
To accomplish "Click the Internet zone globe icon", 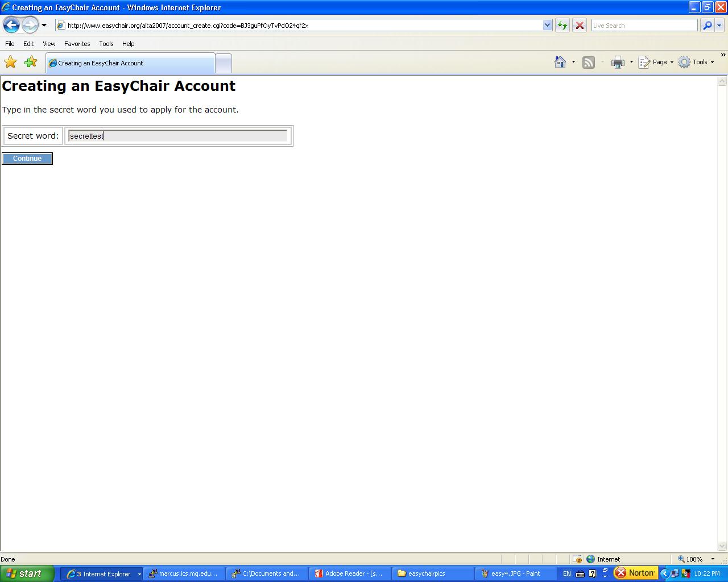I will click(590, 559).
